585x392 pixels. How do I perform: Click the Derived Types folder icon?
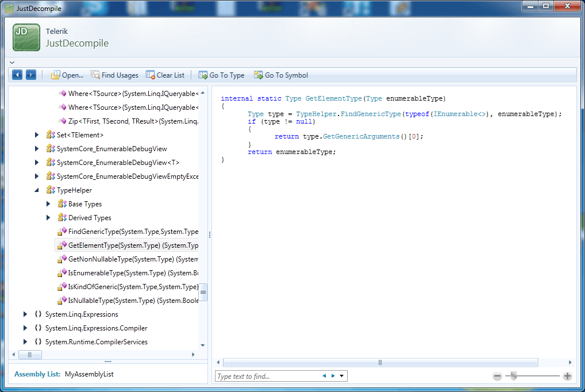pos(62,218)
